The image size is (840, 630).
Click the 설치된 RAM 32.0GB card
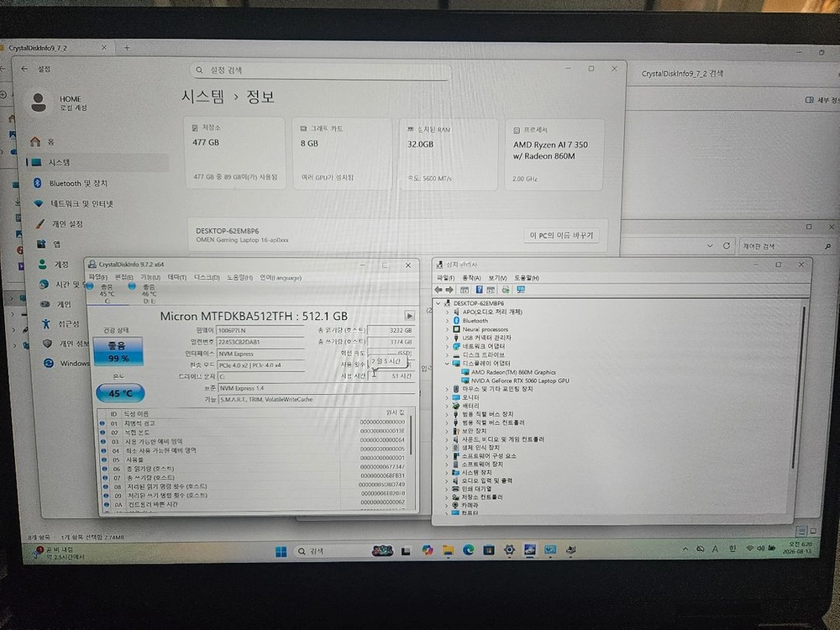(448, 155)
